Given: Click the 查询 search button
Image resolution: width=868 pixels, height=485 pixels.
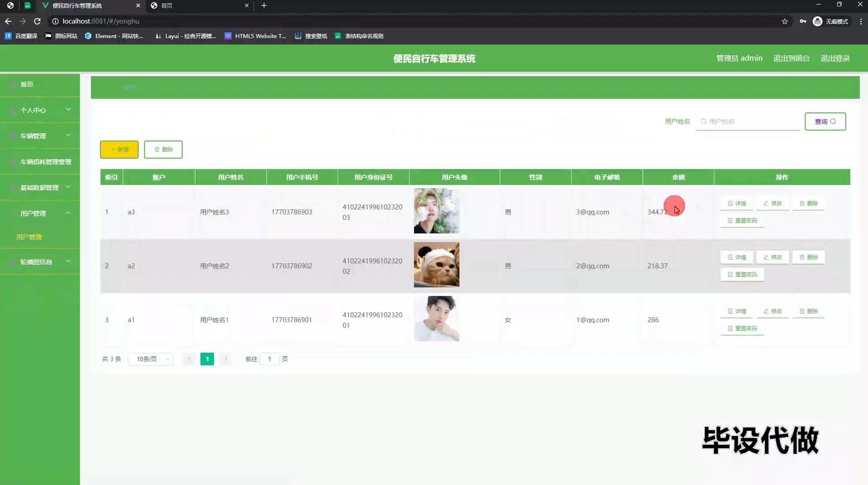Looking at the screenshot, I should [x=825, y=121].
